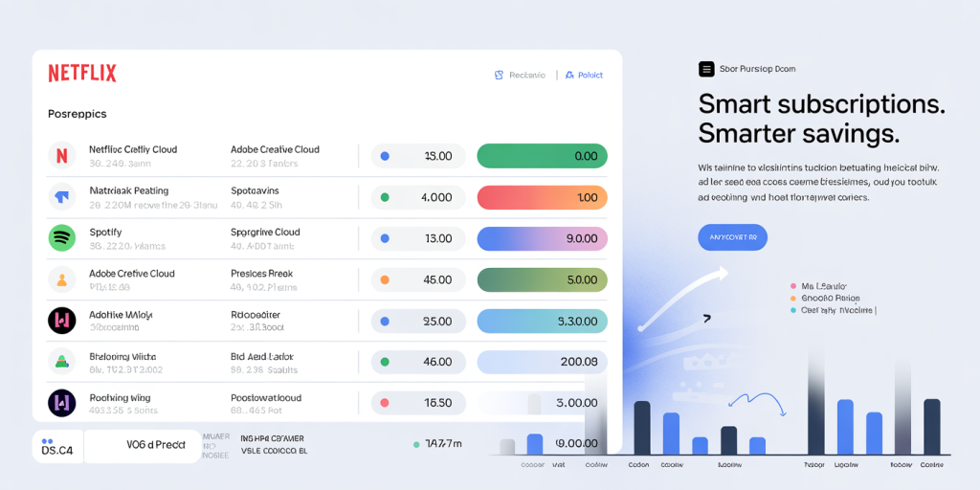Screen dimensions: 980x490
Task: Click the red NETFLIX logo
Action: pyautogui.click(x=82, y=74)
